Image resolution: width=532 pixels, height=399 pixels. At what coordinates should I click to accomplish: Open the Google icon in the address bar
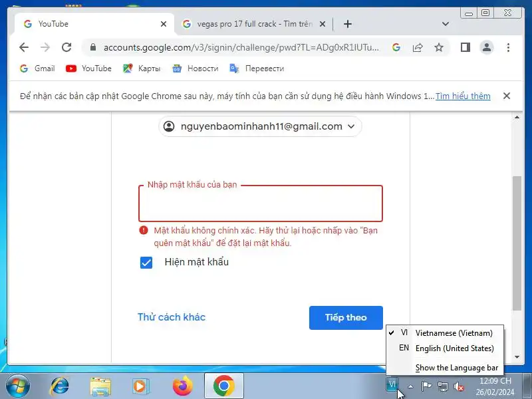click(396, 47)
